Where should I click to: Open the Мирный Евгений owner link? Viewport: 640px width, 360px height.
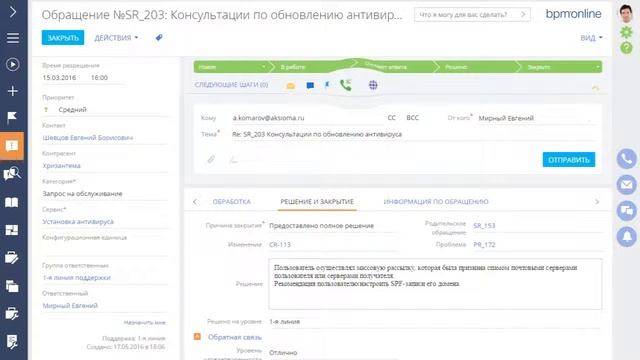pos(70,306)
